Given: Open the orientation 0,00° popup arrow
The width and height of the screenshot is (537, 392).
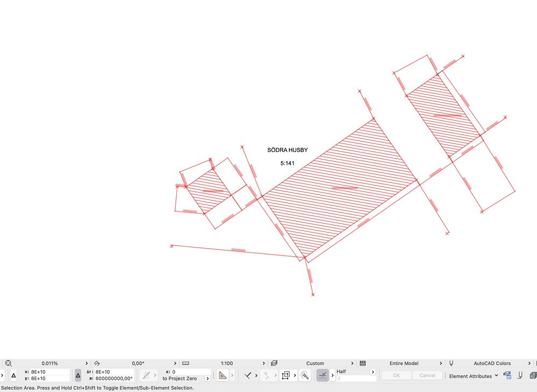Looking at the screenshot, I should (x=175, y=363).
